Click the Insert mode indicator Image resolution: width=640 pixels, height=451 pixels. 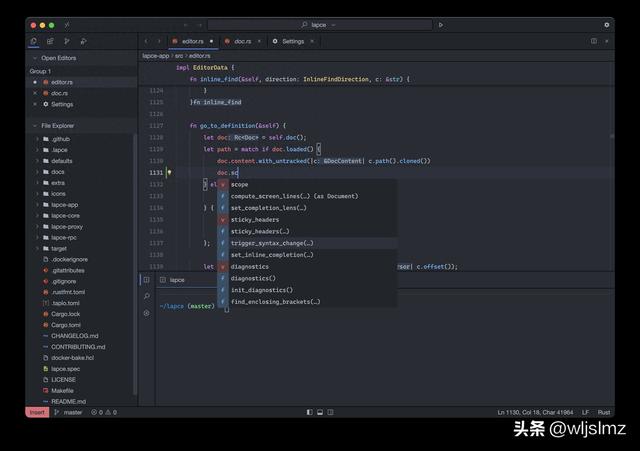click(x=37, y=412)
